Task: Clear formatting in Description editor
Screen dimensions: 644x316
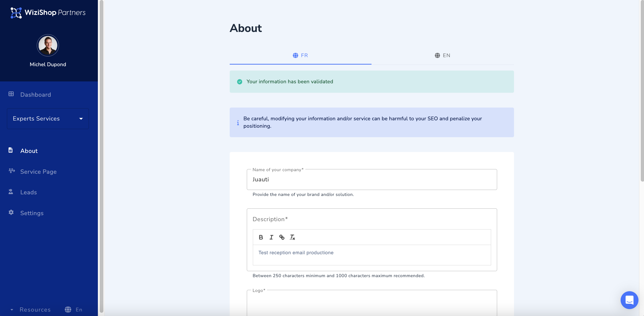Action: (292, 237)
